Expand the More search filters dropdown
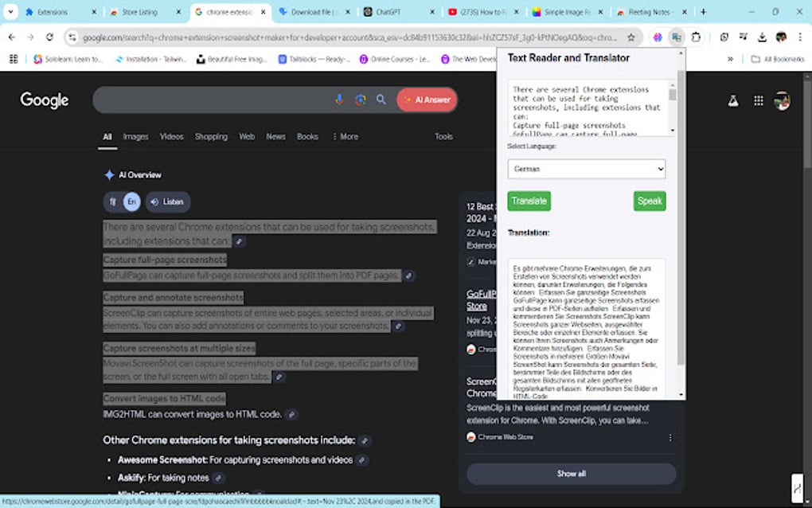Viewport: 812px width, 508px height. pos(345,136)
